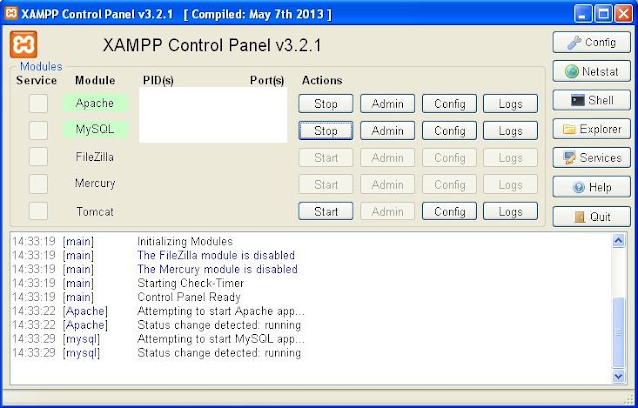
Task: Click the log scrollbar thumb
Action: click(x=618, y=333)
